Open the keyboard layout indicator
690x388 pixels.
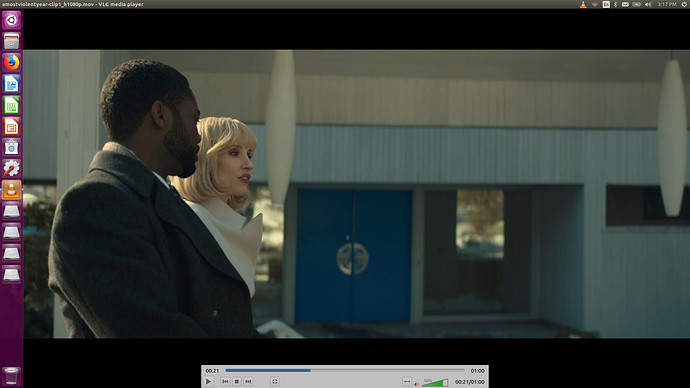606,4
